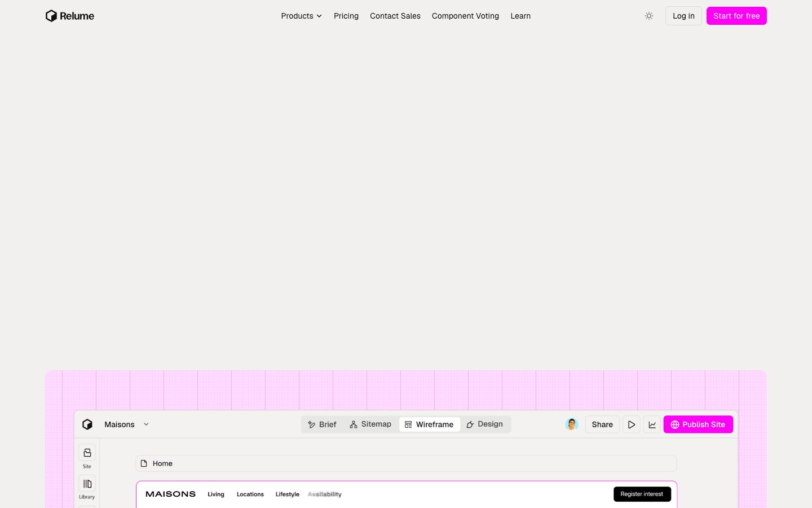This screenshot has height=508, width=812.
Task: Click the play preview icon
Action: pos(632,424)
